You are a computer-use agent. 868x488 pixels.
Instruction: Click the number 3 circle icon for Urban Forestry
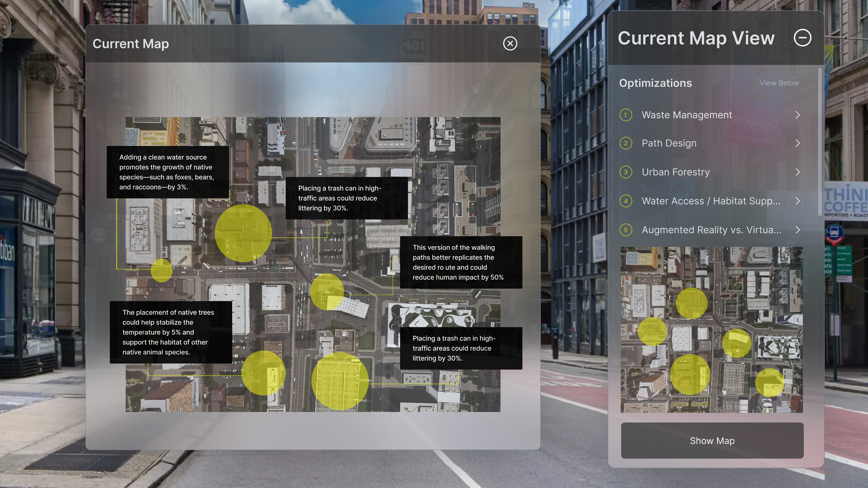[x=626, y=172]
